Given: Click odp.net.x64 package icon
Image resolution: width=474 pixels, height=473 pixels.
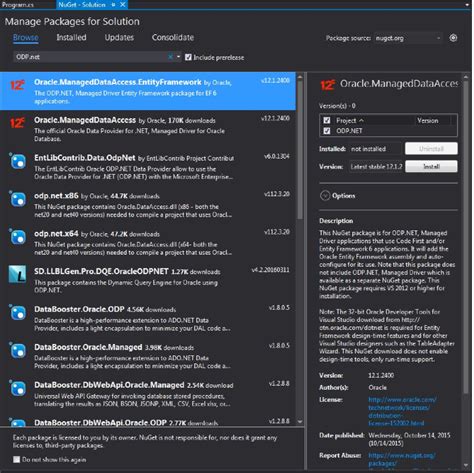Looking at the screenshot, I should point(18,237).
